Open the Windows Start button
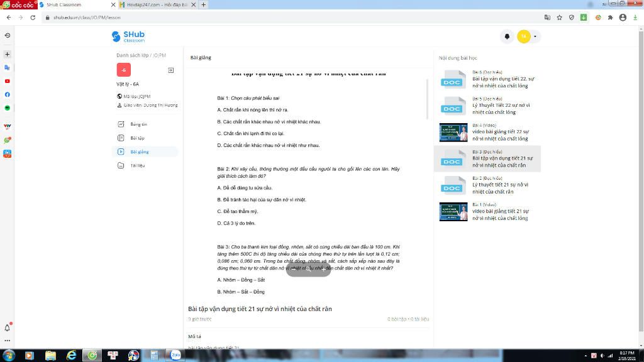 coord(9,356)
